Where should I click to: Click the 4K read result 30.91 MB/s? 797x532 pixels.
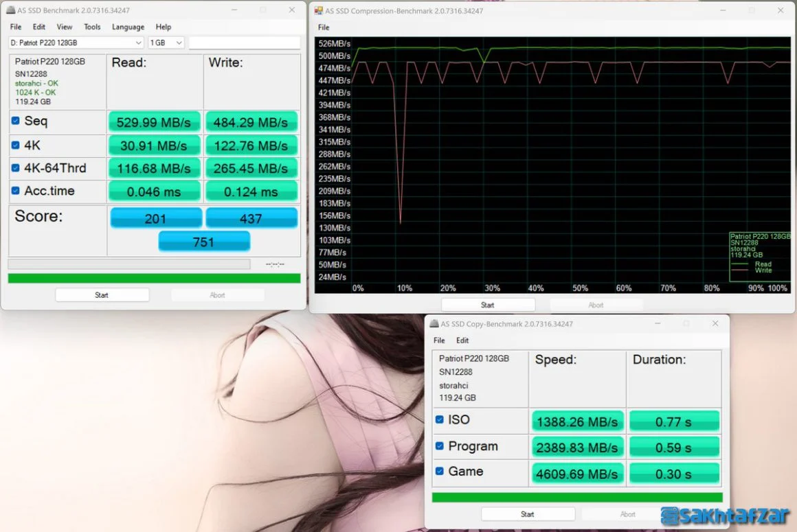click(x=153, y=146)
